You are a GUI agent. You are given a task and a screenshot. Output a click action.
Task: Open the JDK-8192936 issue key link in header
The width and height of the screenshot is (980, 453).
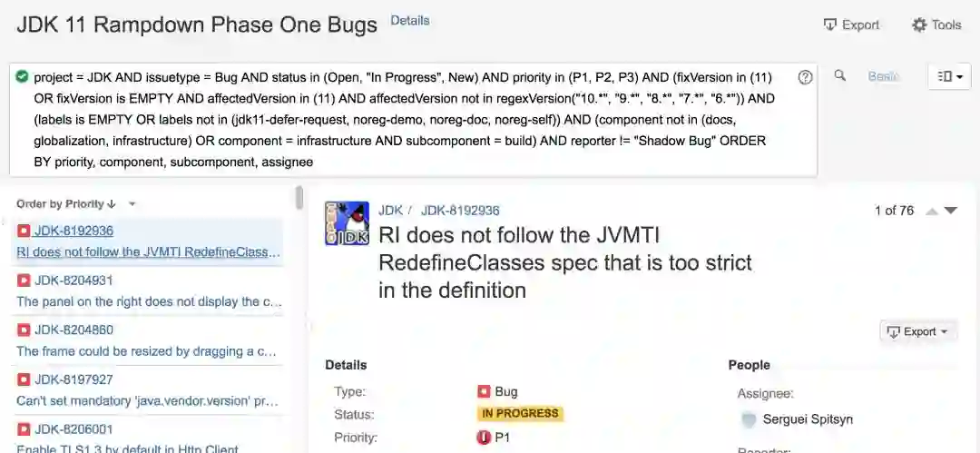pos(460,211)
